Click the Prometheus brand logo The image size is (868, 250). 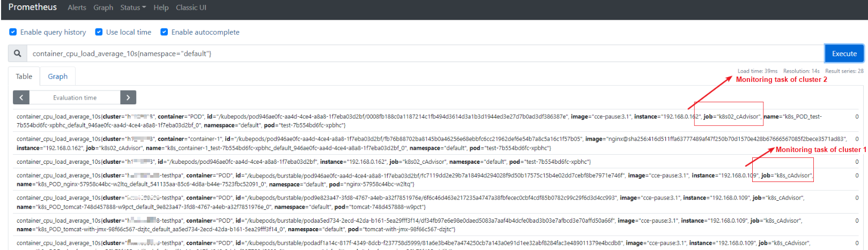[x=32, y=7]
